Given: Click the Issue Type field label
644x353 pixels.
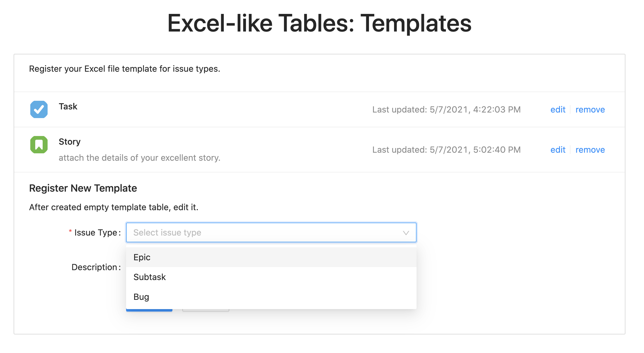Looking at the screenshot, I should (x=95, y=232).
